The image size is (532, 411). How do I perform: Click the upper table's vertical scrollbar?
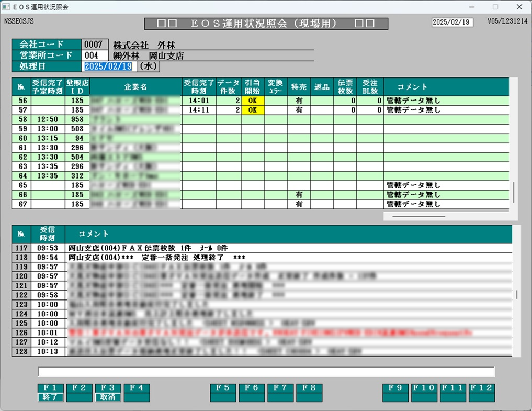(x=513, y=193)
